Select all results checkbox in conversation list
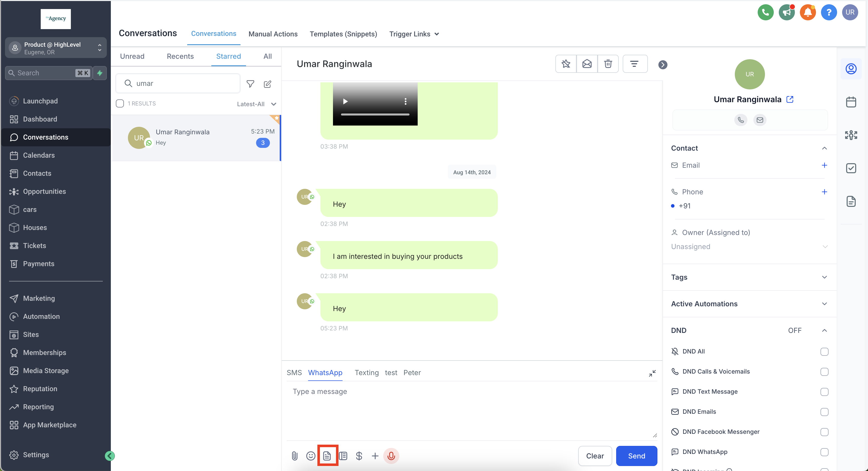Viewport: 868px width, 471px height. [120, 103]
